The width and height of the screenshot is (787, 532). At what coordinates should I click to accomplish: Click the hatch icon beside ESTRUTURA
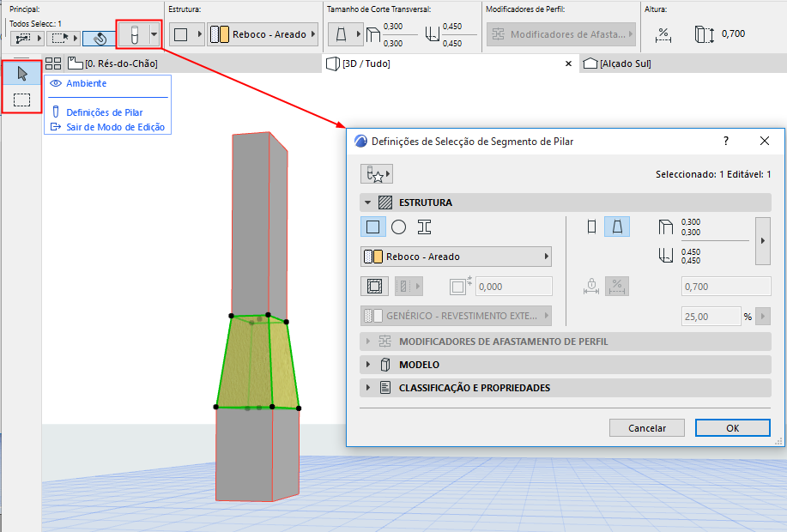pyautogui.click(x=385, y=203)
